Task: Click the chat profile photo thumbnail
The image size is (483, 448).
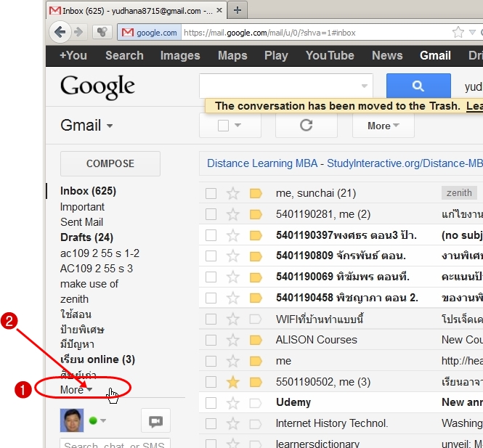Action: [72, 420]
